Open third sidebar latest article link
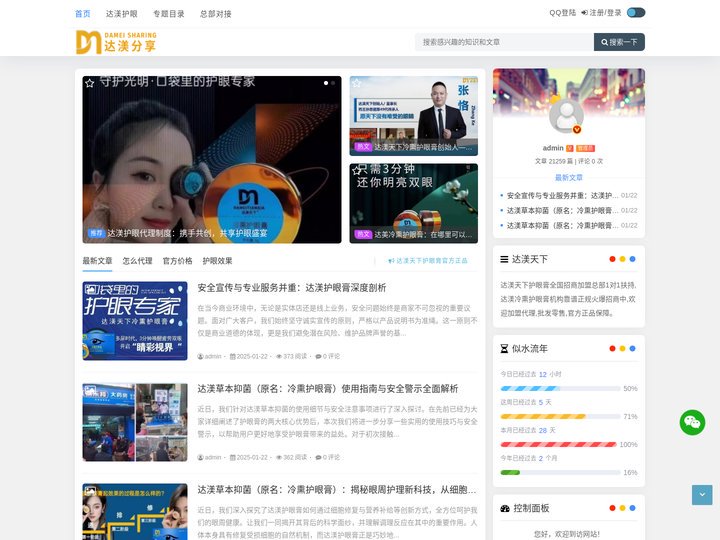 pos(562,225)
